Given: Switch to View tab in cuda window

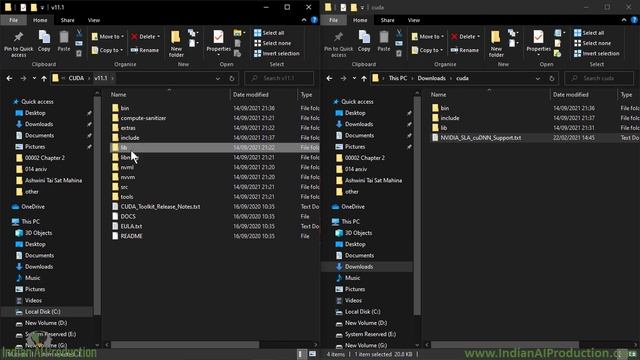Looking at the screenshot, I should pyautogui.click(x=414, y=20).
